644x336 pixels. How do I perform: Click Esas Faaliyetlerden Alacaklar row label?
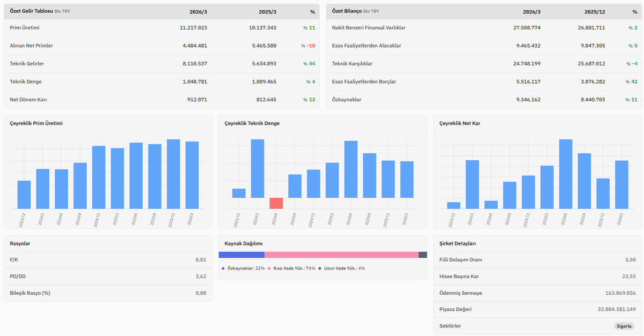367,46
